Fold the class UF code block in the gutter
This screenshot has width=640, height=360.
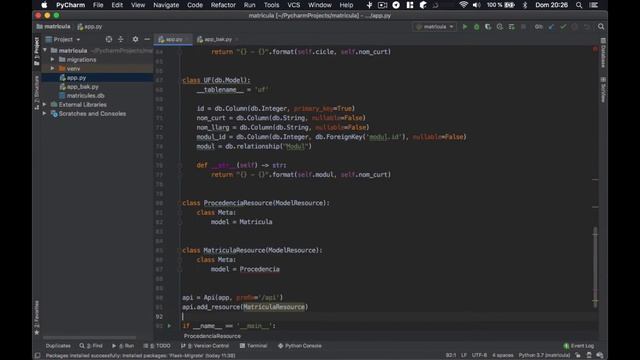180,80
